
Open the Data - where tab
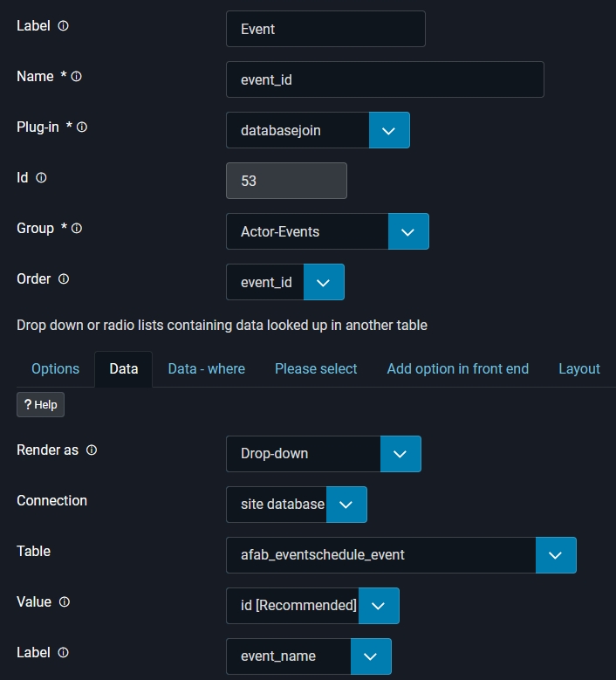click(x=207, y=368)
